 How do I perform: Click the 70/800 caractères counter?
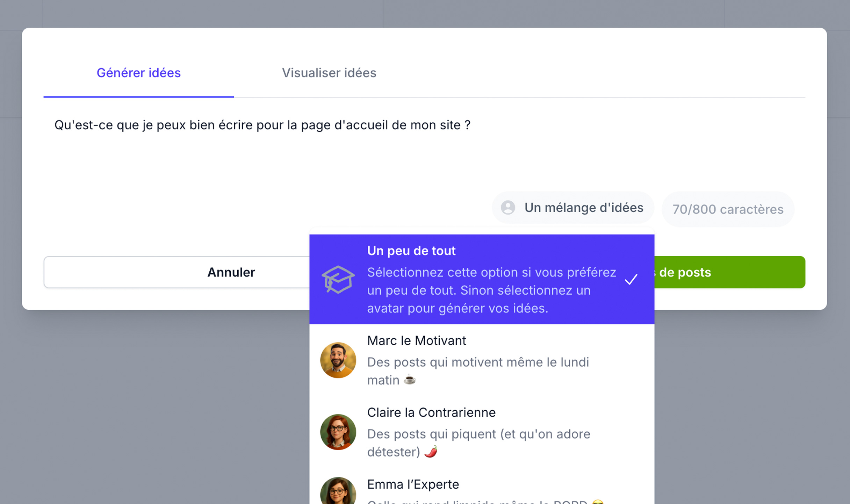click(x=728, y=209)
